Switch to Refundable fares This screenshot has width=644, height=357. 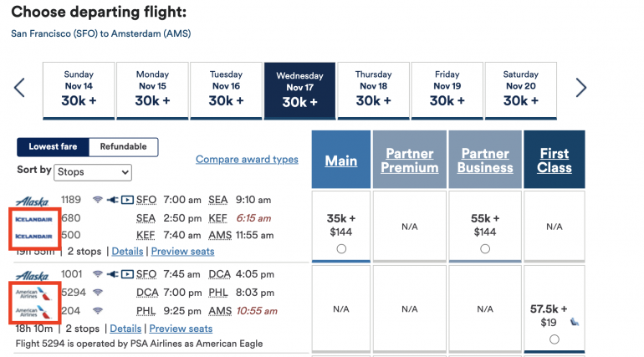[x=123, y=147]
